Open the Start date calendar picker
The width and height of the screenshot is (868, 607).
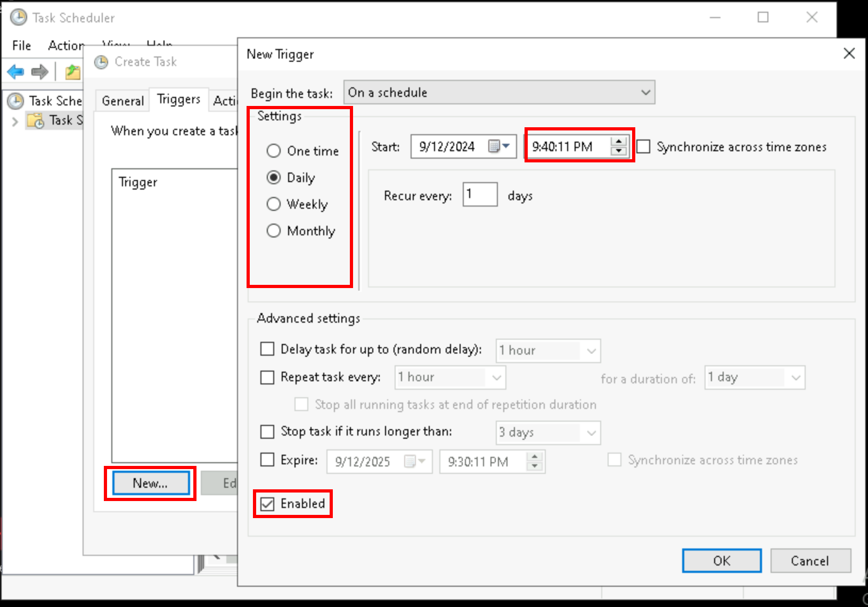(x=499, y=146)
